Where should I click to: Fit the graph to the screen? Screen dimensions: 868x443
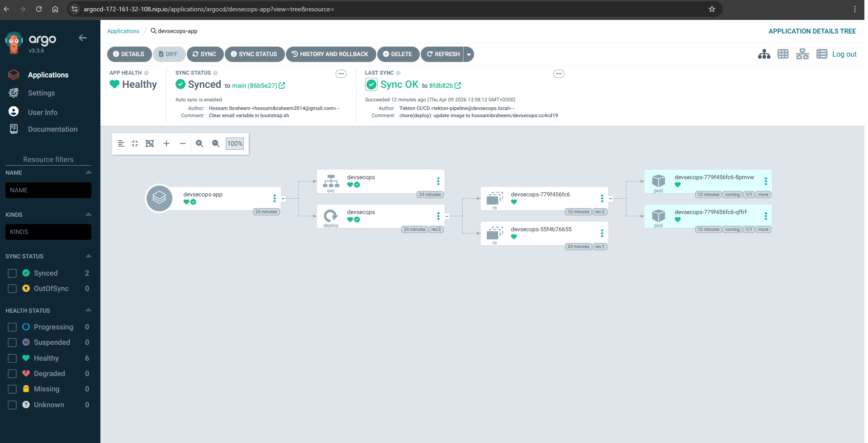[x=150, y=143]
